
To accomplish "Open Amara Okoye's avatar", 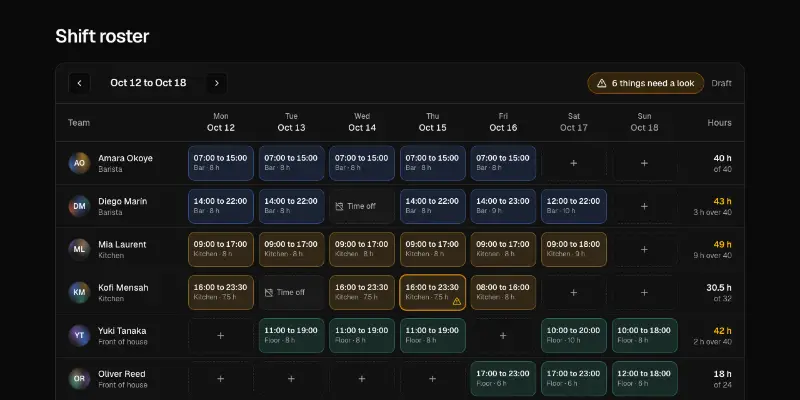I will click(79, 163).
